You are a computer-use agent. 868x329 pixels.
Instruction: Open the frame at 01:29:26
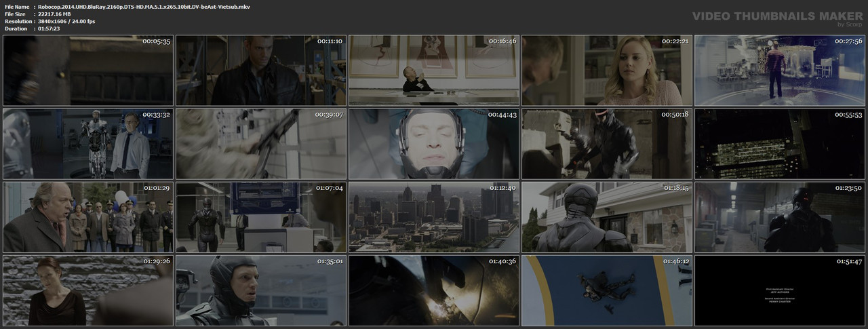click(88, 290)
